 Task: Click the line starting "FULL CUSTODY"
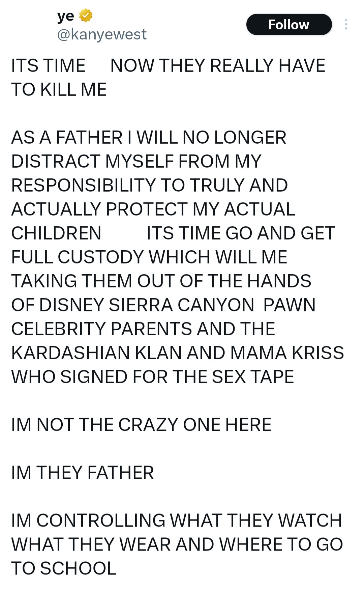[149, 257]
